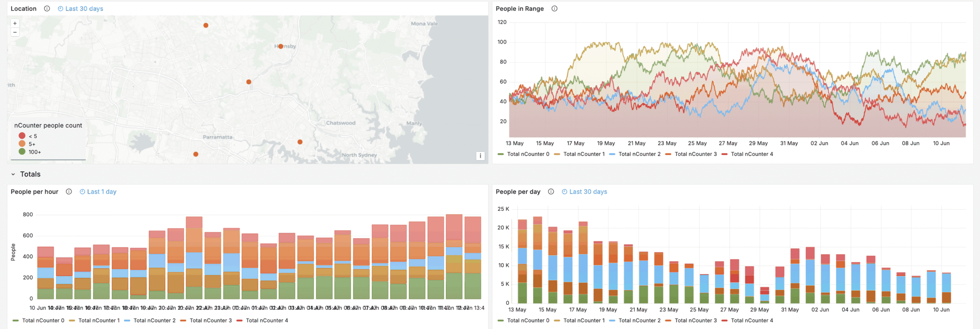This screenshot has width=980, height=329.
Task: Open the Location panel title
Action: tap(24, 8)
